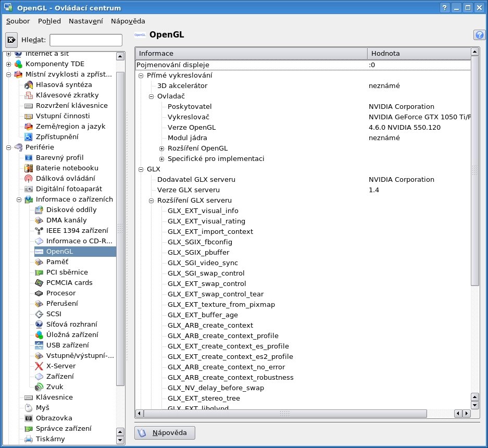Open the Soubor menu
This screenshot has width=488, height=448.
pyautogui.click(x=18, y=21)
